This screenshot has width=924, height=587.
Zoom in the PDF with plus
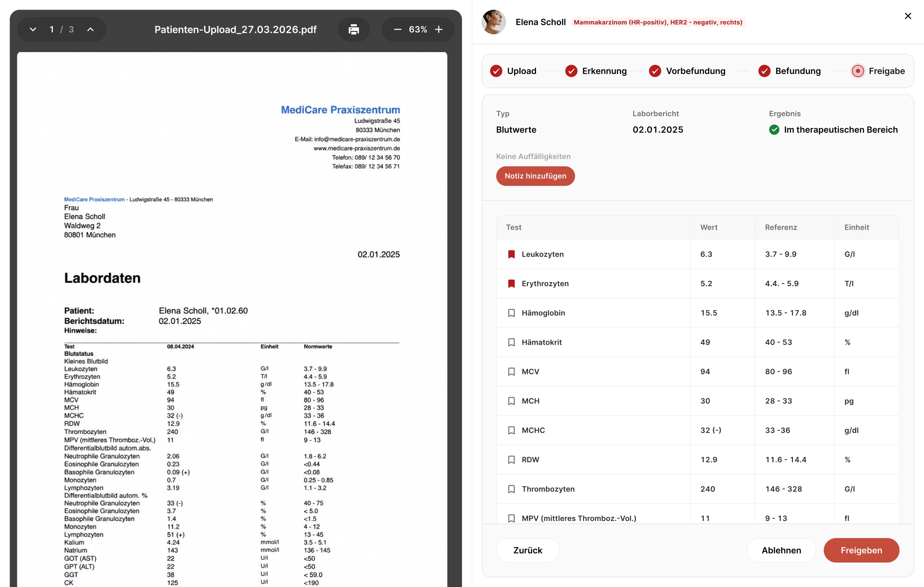[439, 29]
